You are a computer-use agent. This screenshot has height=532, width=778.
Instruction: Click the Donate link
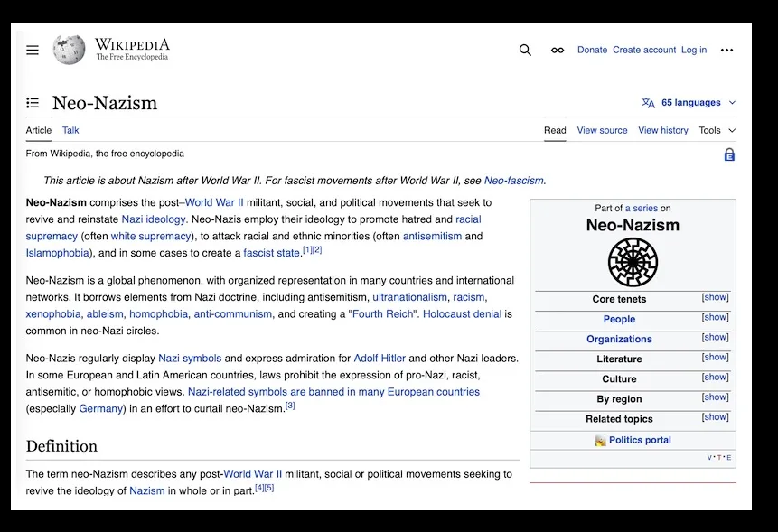592,50
